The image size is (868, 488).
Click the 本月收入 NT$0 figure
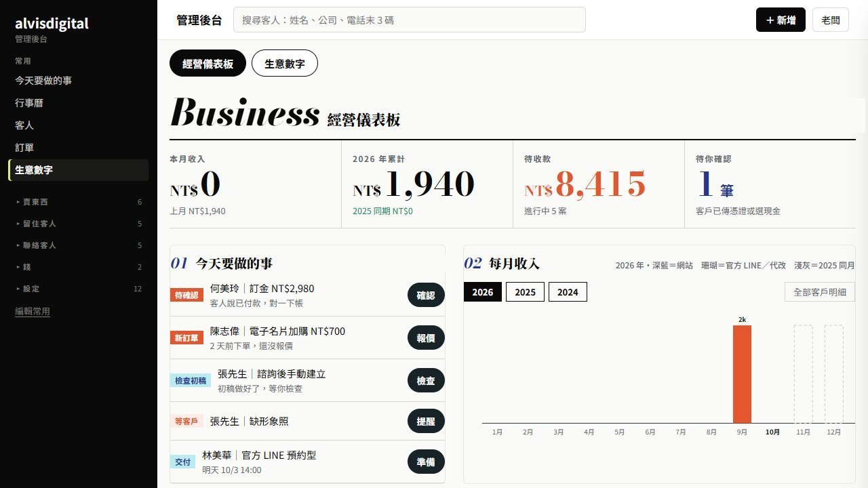195,184
